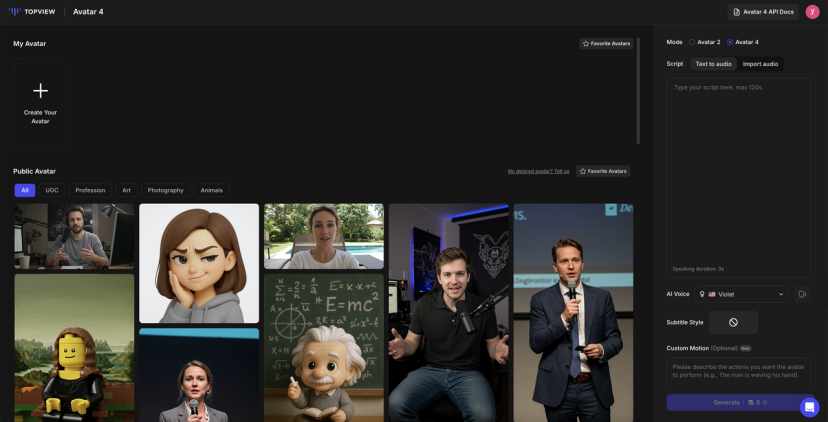
Task: Open the Avatar 4 API Docs button
Action: [765, 12]
